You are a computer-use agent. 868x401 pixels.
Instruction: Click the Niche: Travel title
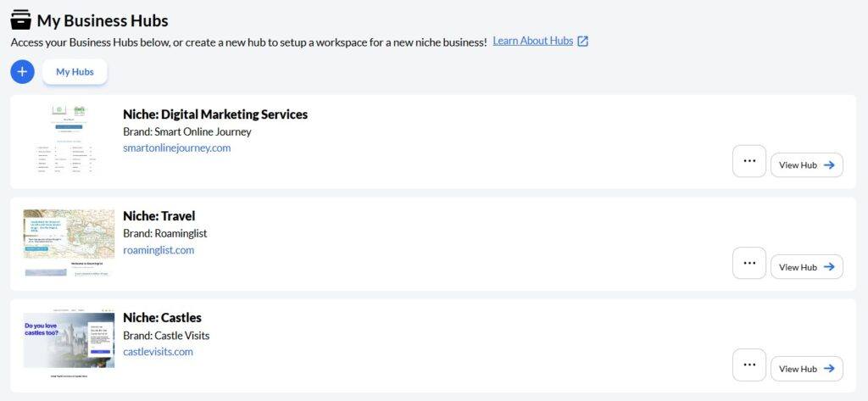click(x=159, y=216)
